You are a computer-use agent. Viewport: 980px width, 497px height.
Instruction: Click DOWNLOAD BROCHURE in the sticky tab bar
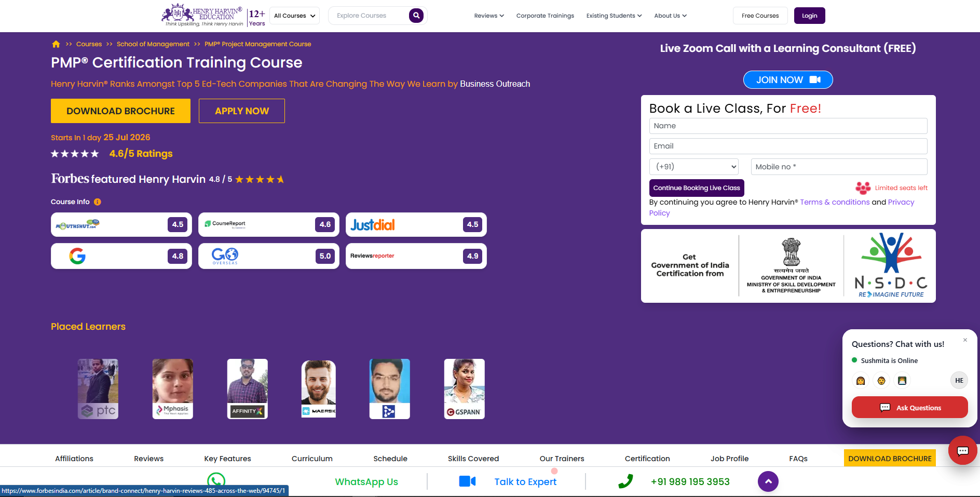pyautogui.click(x=890, y=459)
